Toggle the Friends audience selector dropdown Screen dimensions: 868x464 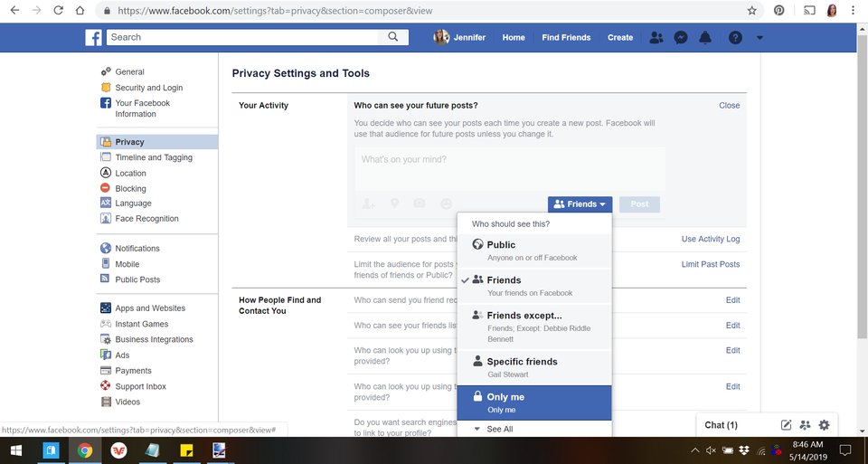[x=580, y=204]
